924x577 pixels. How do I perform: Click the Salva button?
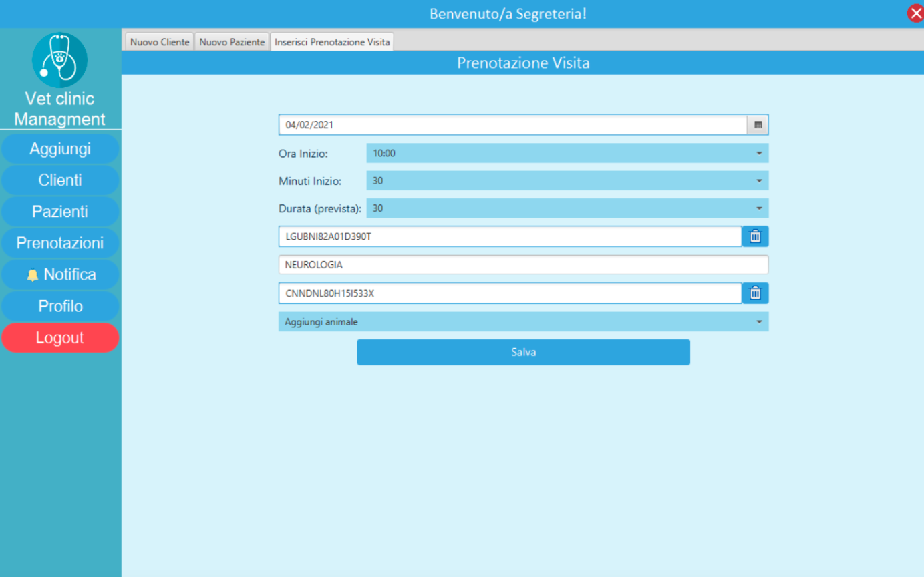(x=523, y=352)
